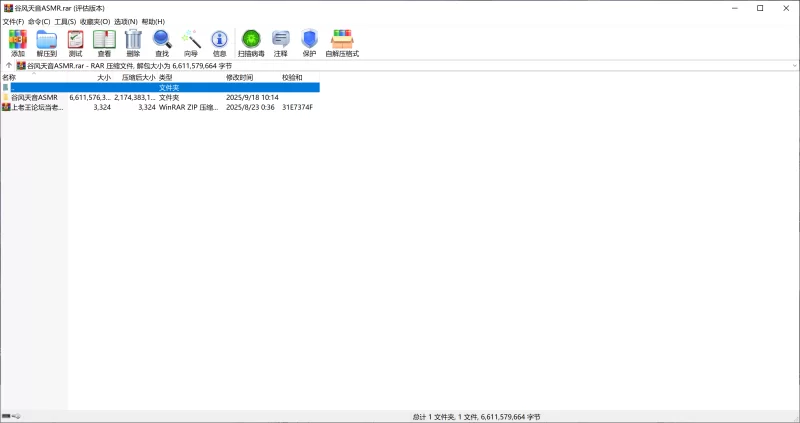Show archive 信息 (Info) icon
This screenshot has width=800, height=423.
pyautogui.click(x=219, y=43)
